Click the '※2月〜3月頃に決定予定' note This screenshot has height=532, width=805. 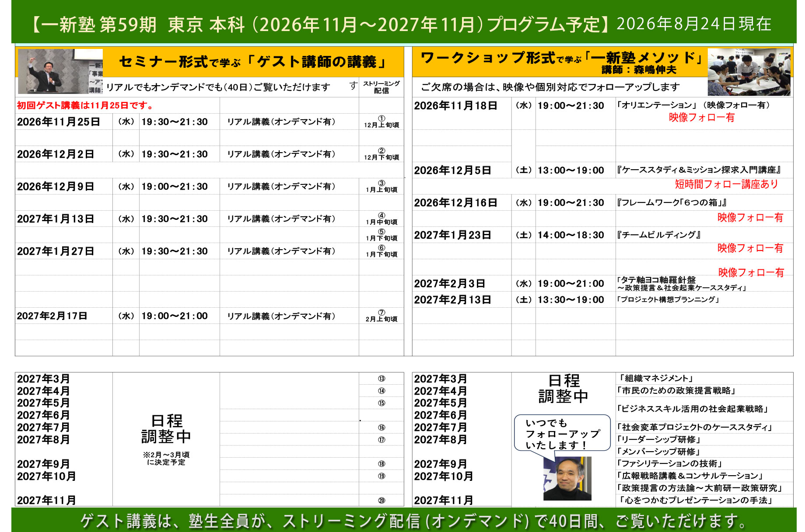pyautogui.click(x=166, y=459)
